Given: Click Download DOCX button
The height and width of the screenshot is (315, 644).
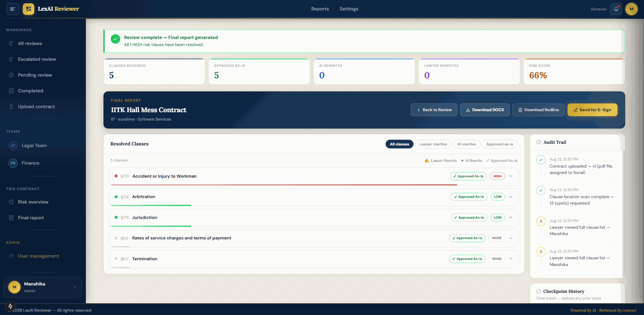Looking at the screenshot, I should click(485, 110).
